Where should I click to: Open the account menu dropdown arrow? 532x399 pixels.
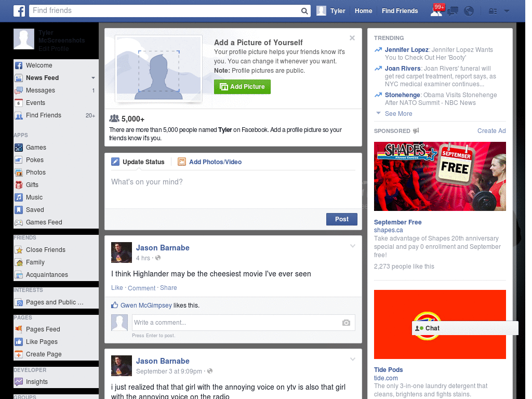point(507,11)
